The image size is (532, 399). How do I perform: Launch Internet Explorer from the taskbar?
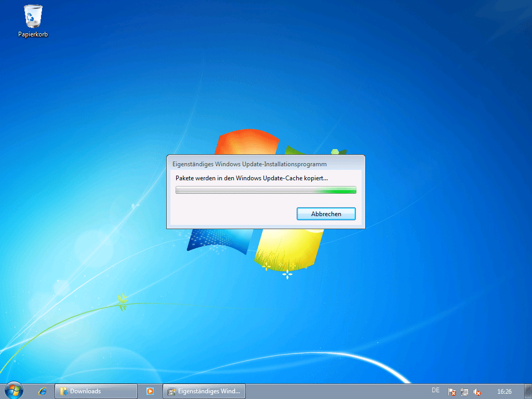pos(43,391)
